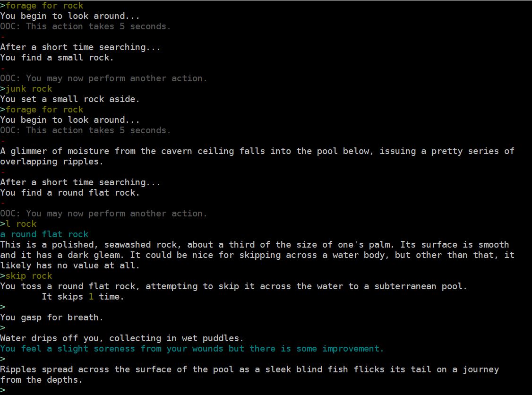This screenshot has width=532, height=395.
Task: Click 'You find a round flat rock.' line
Action: coord(70,193)
